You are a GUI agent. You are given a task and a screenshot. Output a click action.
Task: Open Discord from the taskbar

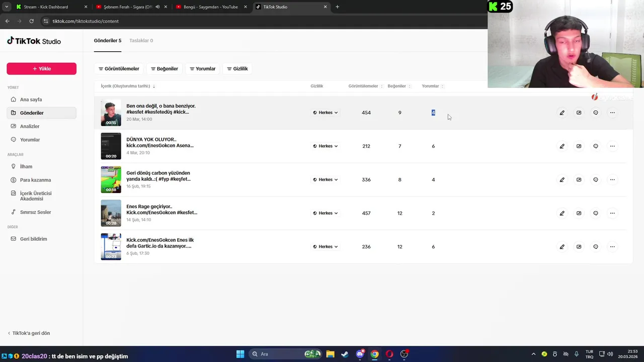tap(360, 354)
